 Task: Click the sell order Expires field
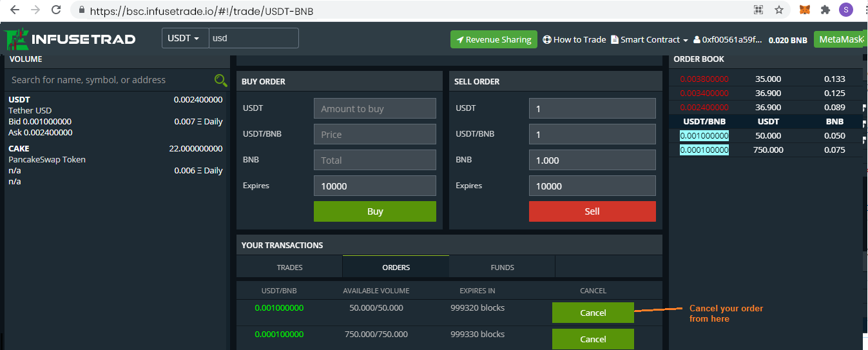click(x=592, y=186)
